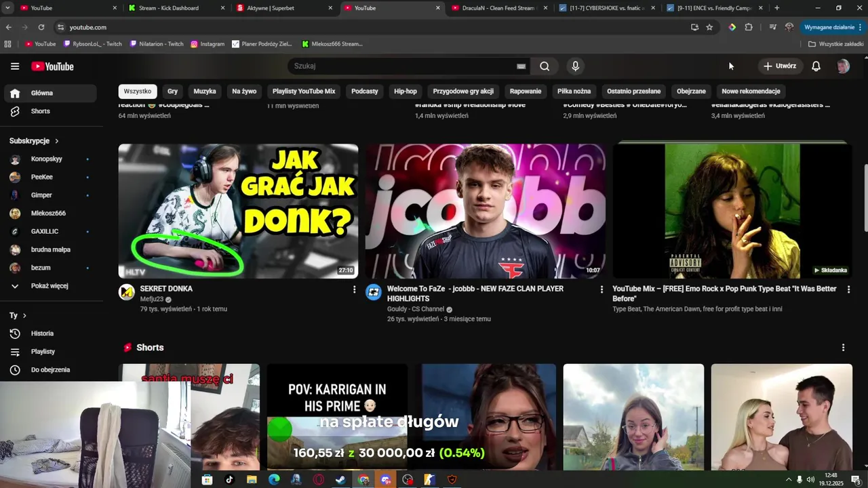Open options menu for YouTube Mix card
Viewport: 868px width, 488px height.
point(848,289)
